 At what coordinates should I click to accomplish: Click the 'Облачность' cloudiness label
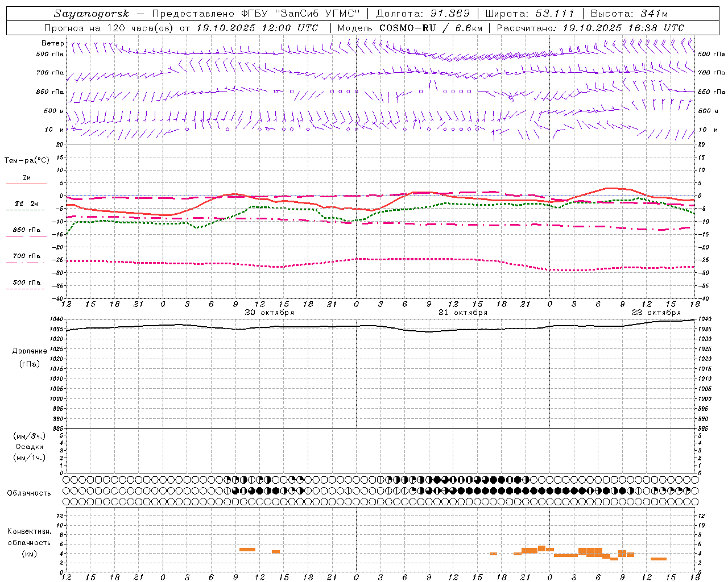(29, 493)
